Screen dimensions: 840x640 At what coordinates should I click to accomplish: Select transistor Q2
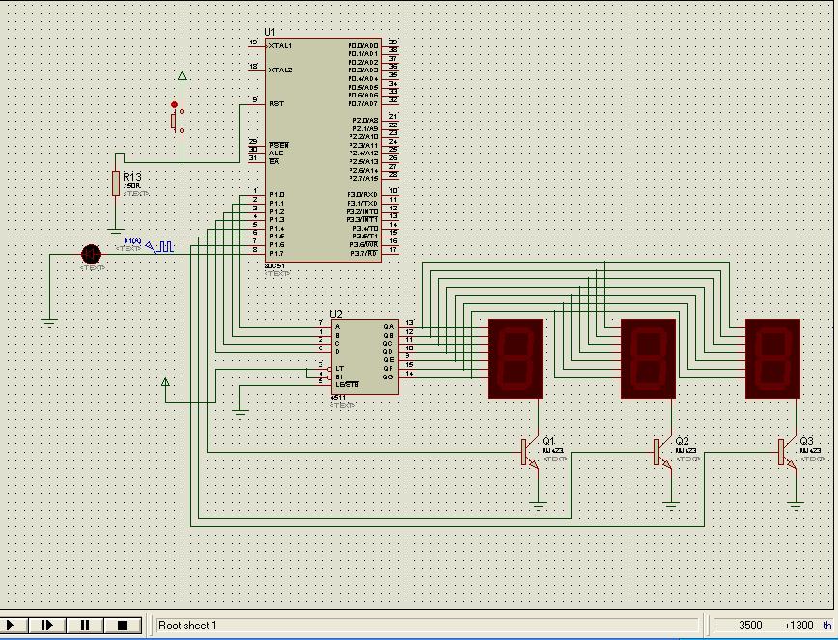tap(661, 452)
